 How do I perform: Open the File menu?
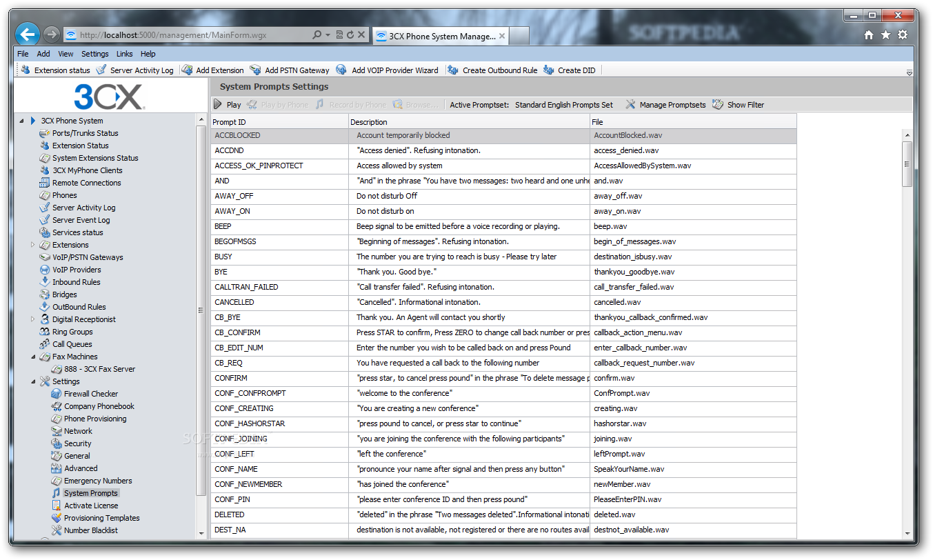(x=23, y=54)
